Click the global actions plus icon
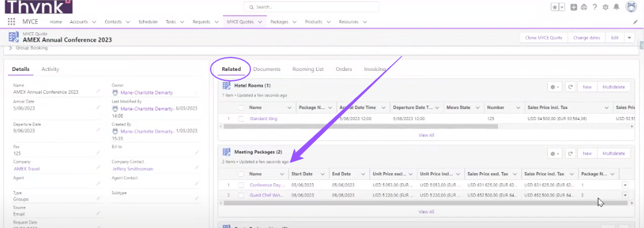This screenshot has height=228, width=644. pos(574,7)
